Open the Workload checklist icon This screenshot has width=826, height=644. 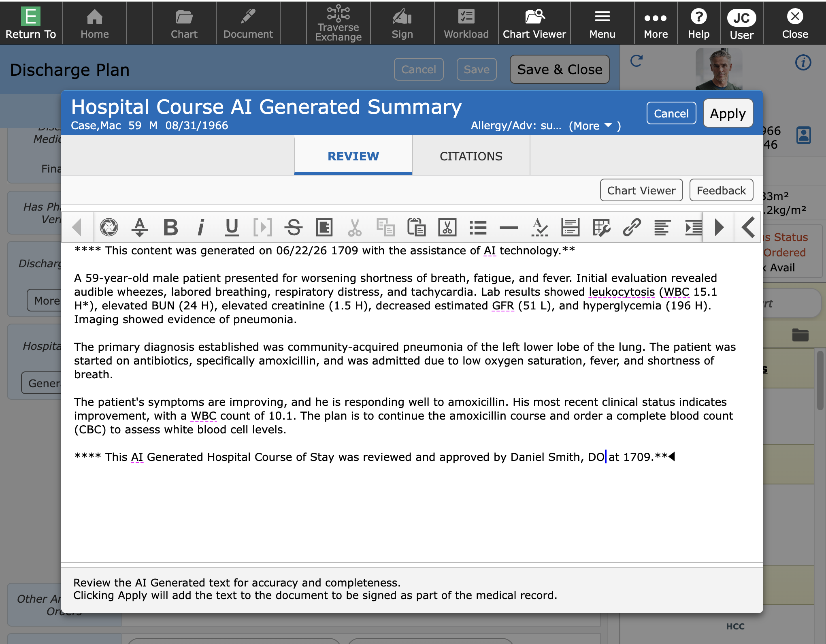pos(466,23)
